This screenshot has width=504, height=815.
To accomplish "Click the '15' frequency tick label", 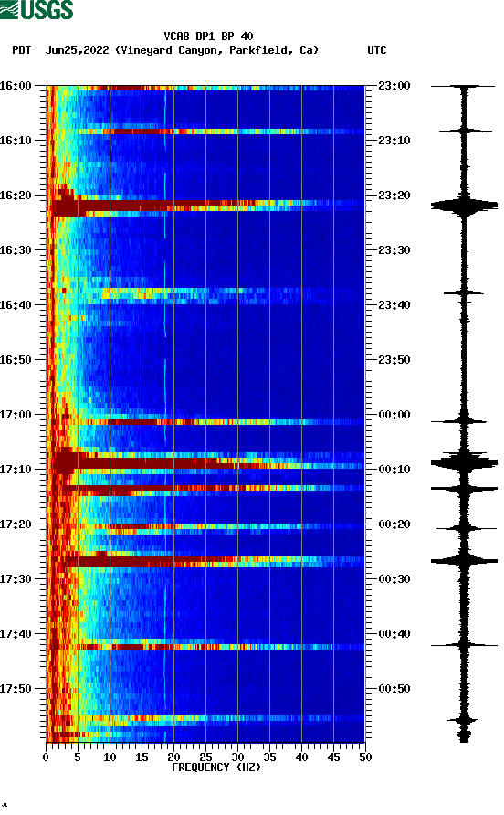I will coord(142,757).
